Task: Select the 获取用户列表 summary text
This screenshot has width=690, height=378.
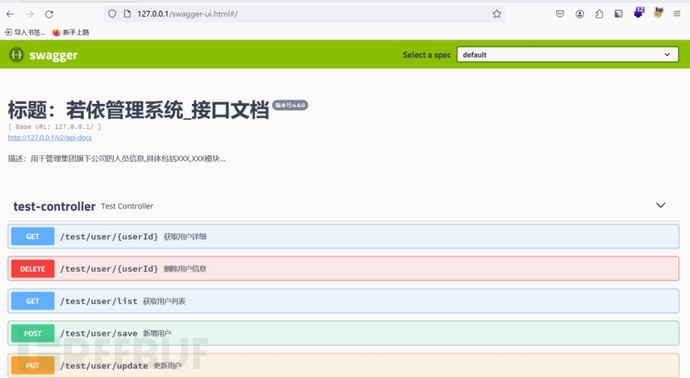Action: (x=164, y=301)
